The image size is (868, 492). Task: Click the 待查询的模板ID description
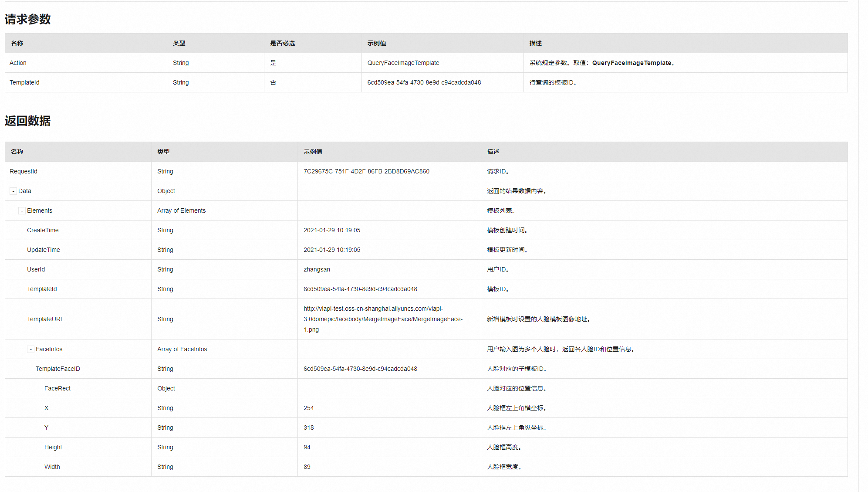pyautogui.click(x=553, y=82)
